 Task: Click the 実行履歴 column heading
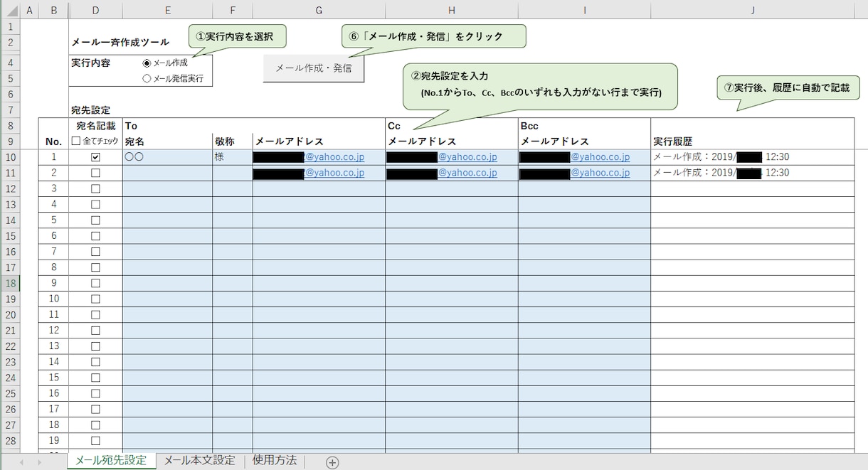coord(672,141)
